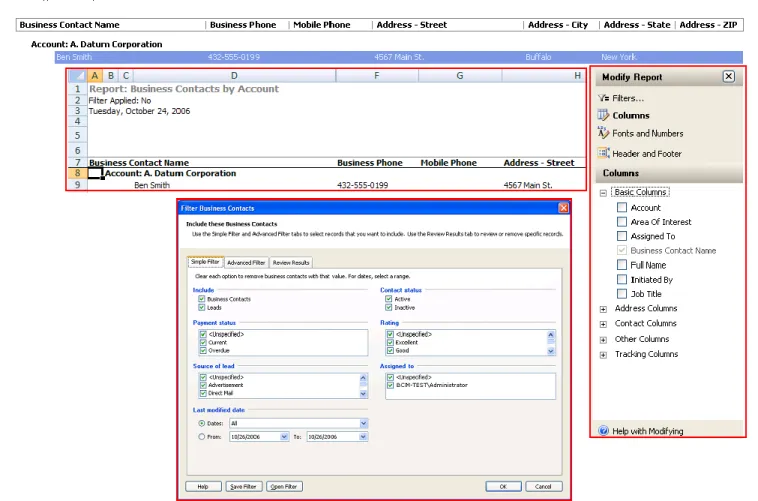Click 'Report: Business Contacts by Account' title cell

pos(184,88)
